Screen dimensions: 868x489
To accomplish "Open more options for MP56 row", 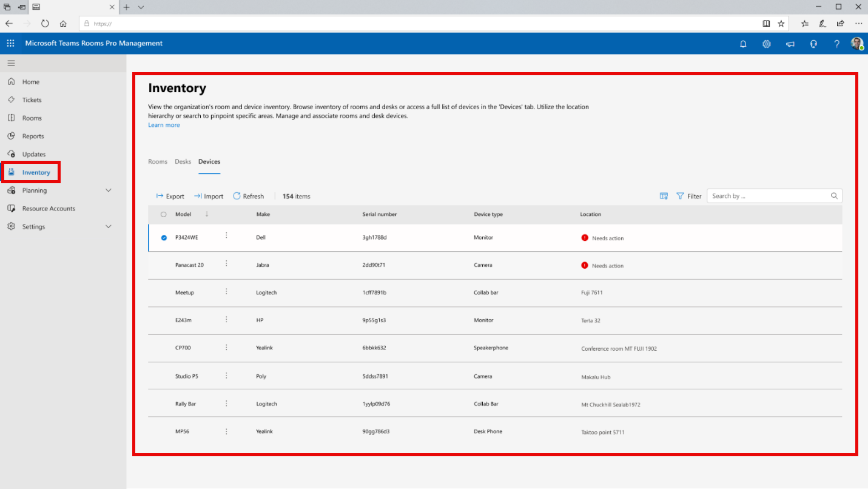I will pyautogui.click(x=226, y=431).
